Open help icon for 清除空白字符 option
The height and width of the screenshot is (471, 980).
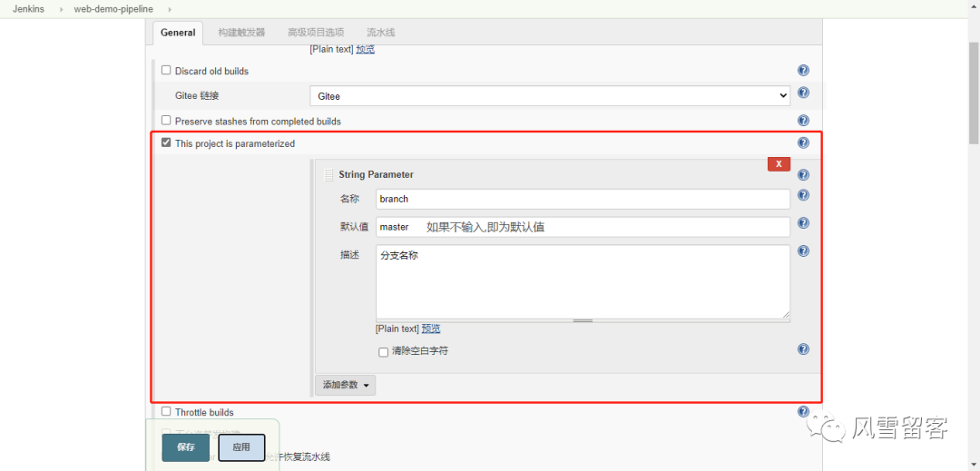[x=804, y=349]
